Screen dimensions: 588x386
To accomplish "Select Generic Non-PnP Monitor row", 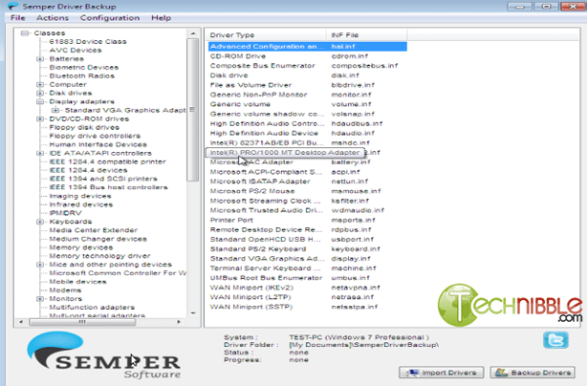I will point(308,95).
